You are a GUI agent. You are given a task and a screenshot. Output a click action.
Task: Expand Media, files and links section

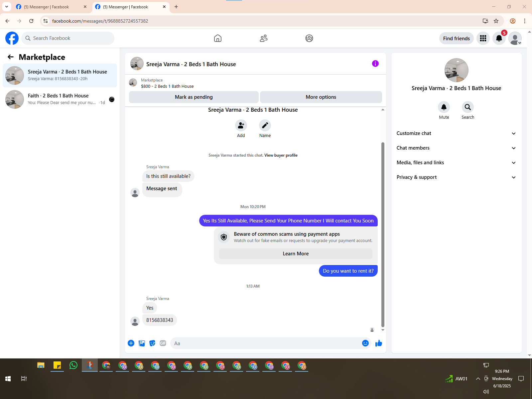point(456,163)
